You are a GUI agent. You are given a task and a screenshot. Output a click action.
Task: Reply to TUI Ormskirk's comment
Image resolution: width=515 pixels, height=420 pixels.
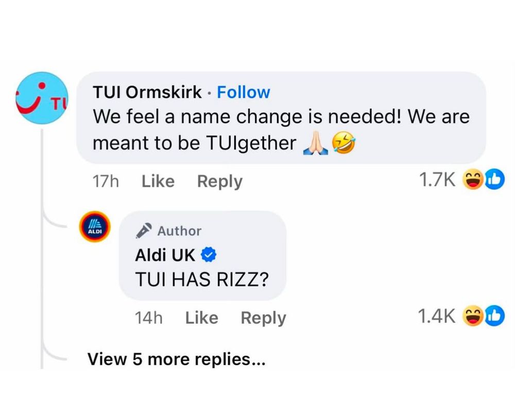219,181
